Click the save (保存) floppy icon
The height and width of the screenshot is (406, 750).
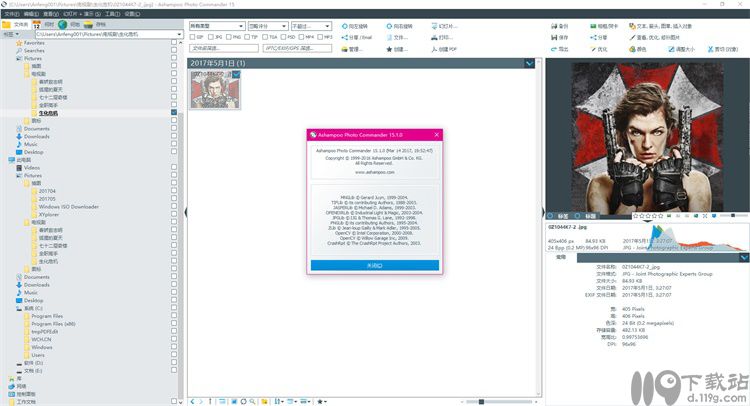tap(554, 37)
